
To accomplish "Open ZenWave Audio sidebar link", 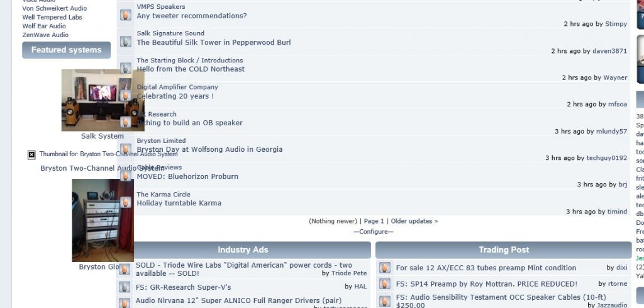I will pos(45,35).
